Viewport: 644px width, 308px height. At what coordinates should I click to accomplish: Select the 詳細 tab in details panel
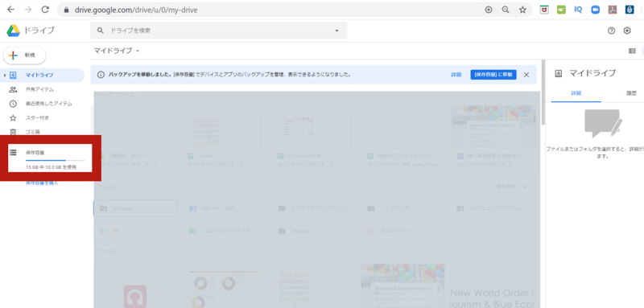[576, 93]
